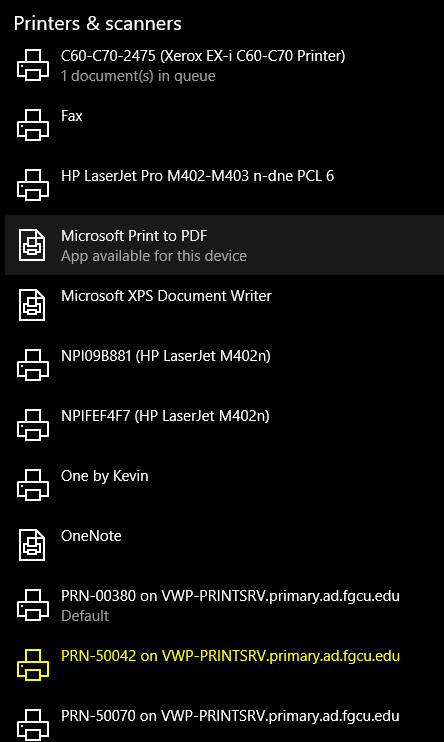Select the C60-C70-2475 Xerox printer entry
The image size is (444, 742).
[x=224, y=65]
